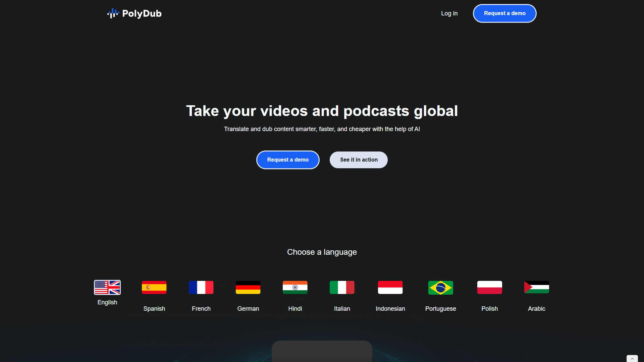Expand the chevron widget at bottom right
Viewport: 644px width, 362px height.
(x=632, y=359)
